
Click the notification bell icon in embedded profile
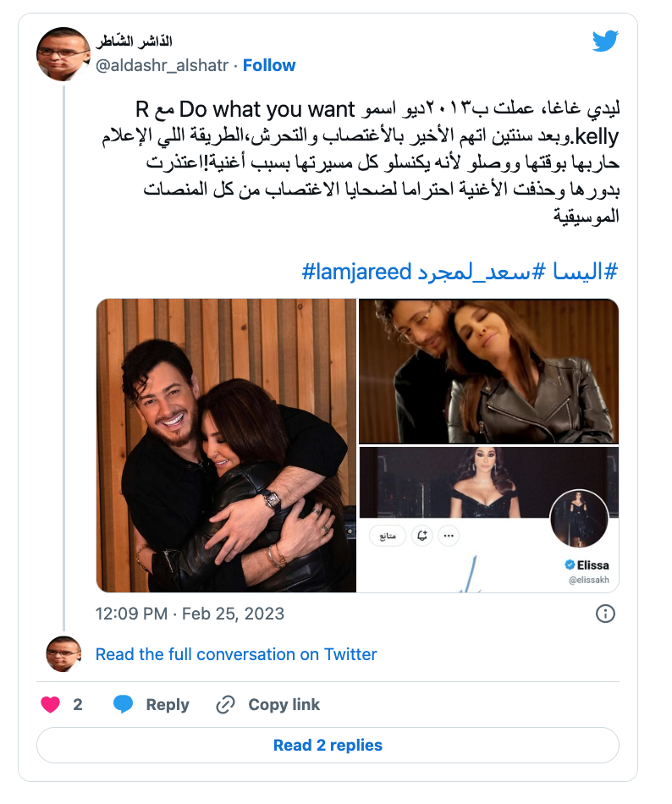pos(422,536)
